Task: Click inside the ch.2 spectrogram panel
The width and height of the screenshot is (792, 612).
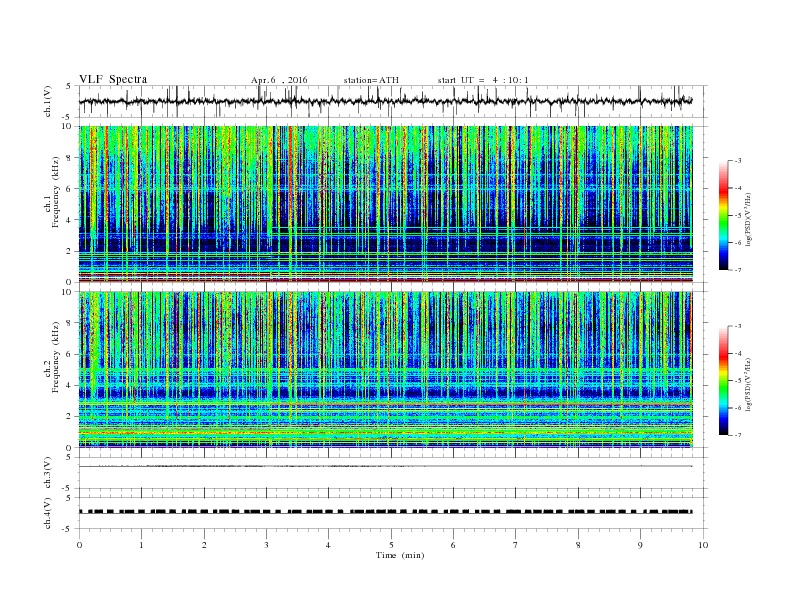Action: [386, 369]
